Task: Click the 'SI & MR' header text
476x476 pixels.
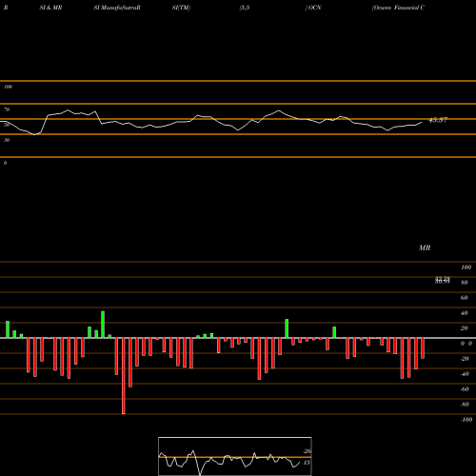Action: click(50, 8)
